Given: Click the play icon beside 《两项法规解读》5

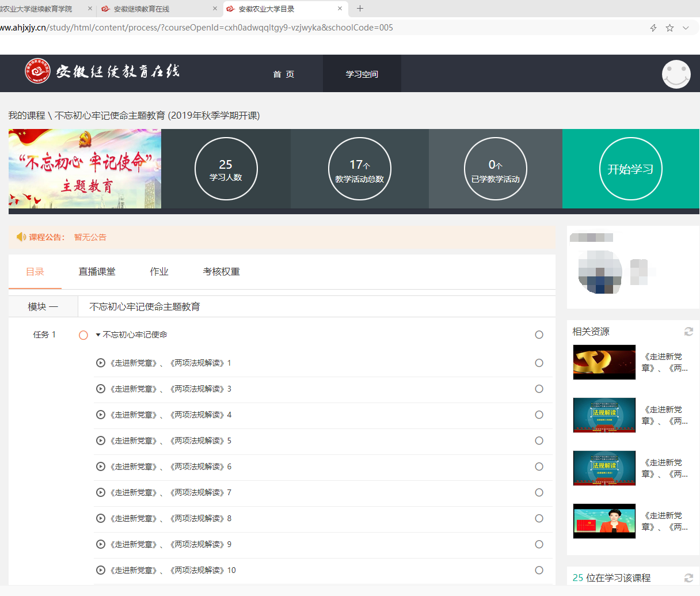Looking at the screenshot, I should [x=101, y=441].
